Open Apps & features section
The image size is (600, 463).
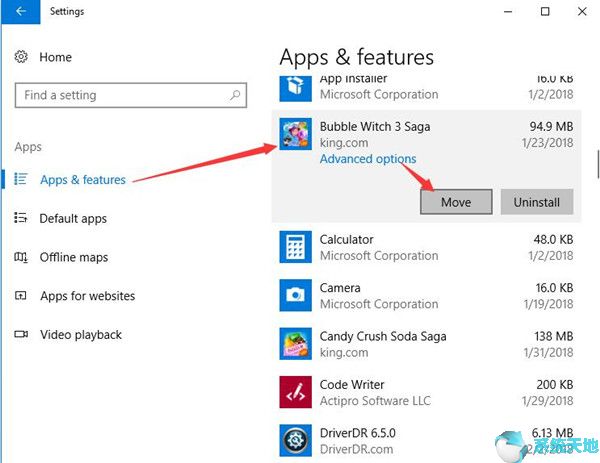(x=82, y=180)
